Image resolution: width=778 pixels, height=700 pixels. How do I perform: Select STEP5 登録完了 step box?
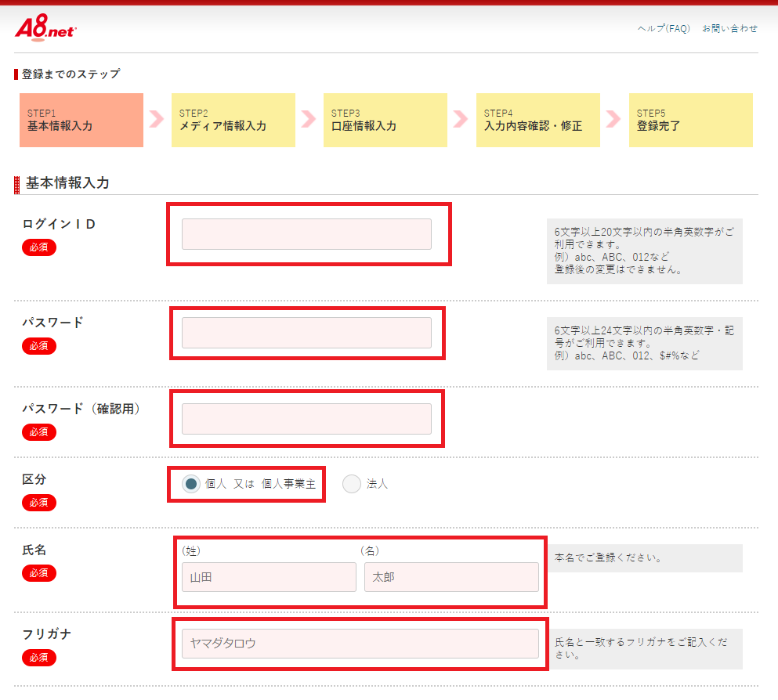(691, 120)
